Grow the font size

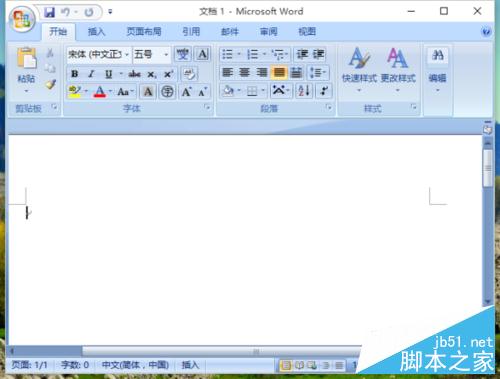[x=186, y=91]
